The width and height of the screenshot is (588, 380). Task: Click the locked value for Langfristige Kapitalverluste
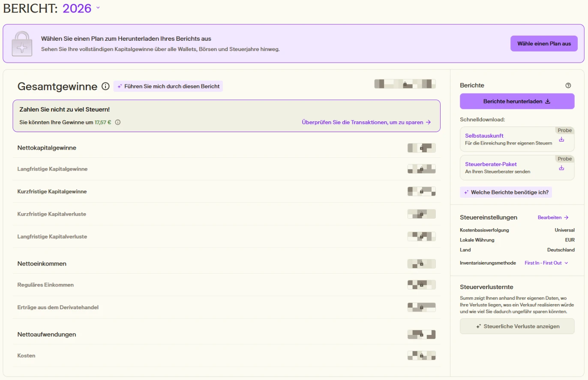[x=421, y=236]
